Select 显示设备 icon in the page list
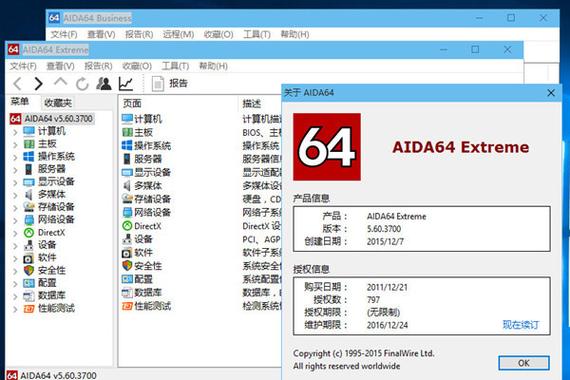This screenshot has height=380, width=570. click(x=127, y=172)
